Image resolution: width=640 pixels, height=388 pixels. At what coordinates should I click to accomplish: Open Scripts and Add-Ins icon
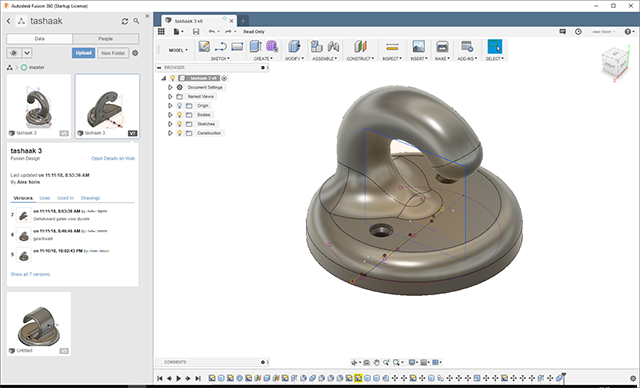click(x=467, y=47)
